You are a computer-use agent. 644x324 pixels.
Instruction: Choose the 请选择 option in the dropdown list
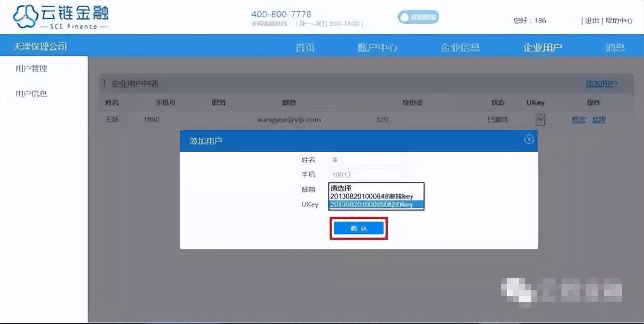coord(376,188)
